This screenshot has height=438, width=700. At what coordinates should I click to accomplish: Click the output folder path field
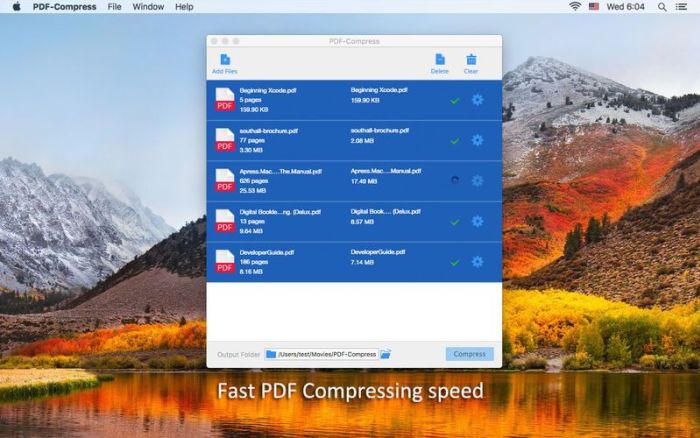pyautogui.click(x=321, y=354)
